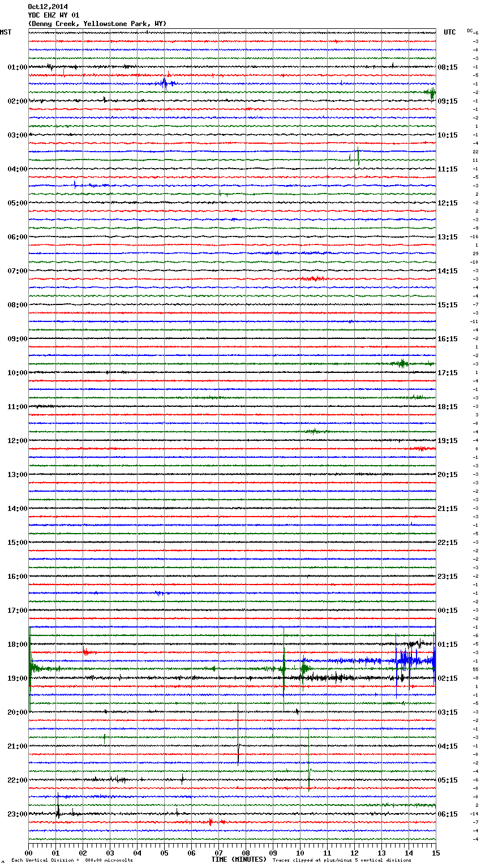
Task: Click the 05:15 UTC time label
Action: [448, 780]
